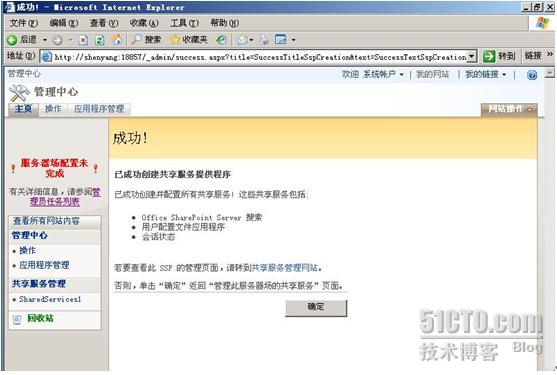Expand the Mail icon dropdown arrow
Image resolution: width=557 pixels, height=375 pixels.
point(252,40)
